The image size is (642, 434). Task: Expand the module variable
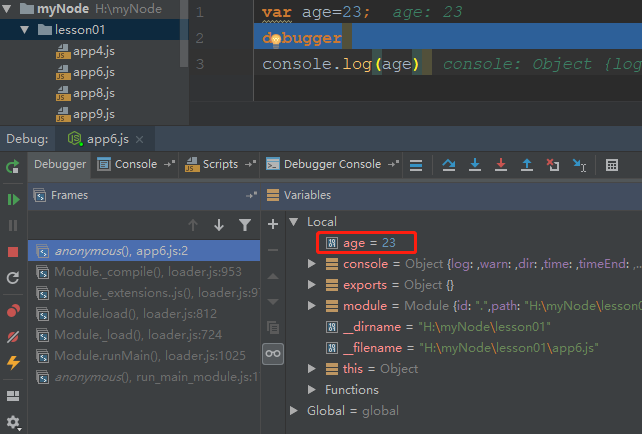coord(312,305)
